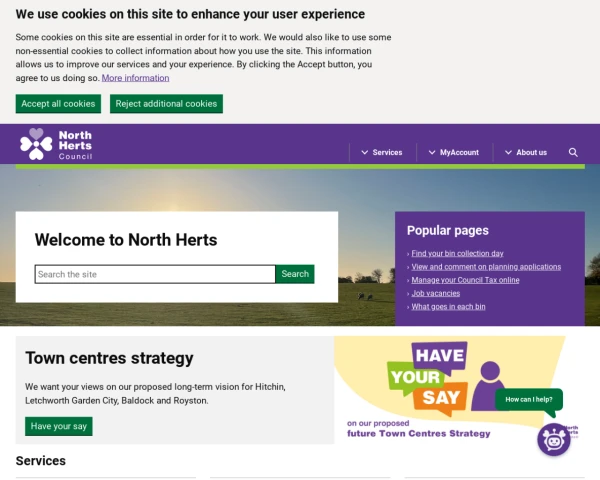Accept all cookies
Screen dimensions: 600x480
58,104
